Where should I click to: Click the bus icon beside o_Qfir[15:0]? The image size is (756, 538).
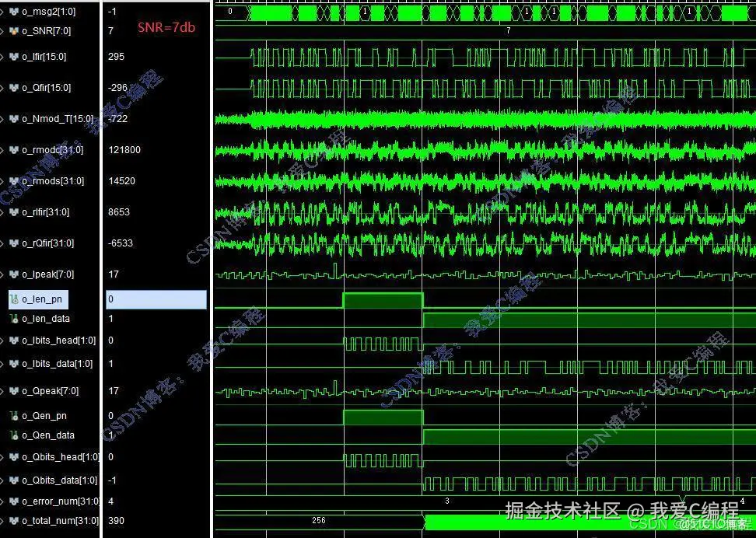[14, 88]
